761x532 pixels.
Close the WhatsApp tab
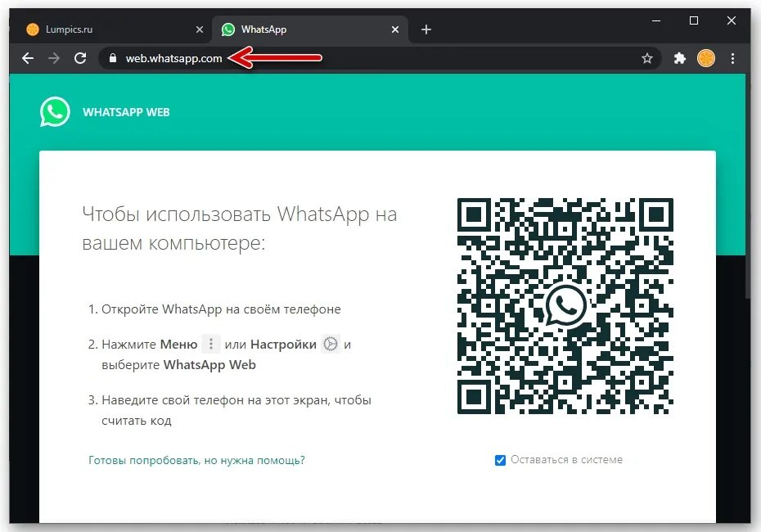click(x=395, y=29)
